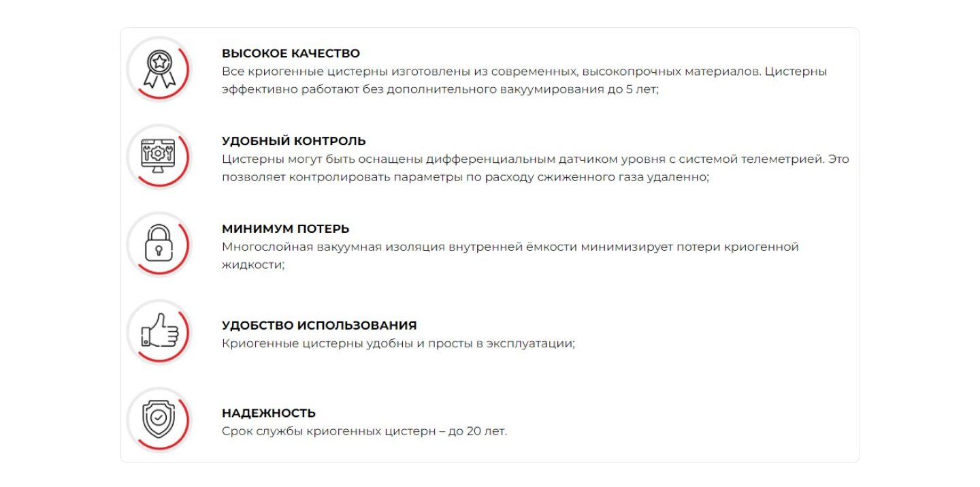Click the line about Многослойная вакуумная изоляция
Viewport: 980px width, 487px height.
pos(510,247)
